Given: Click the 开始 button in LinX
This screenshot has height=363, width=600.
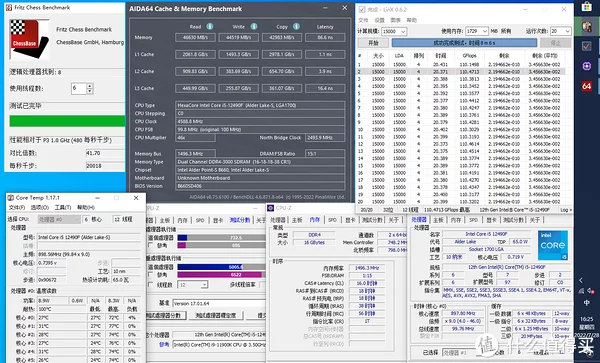Looking at the screenshot, I should [x=373, y=43].
